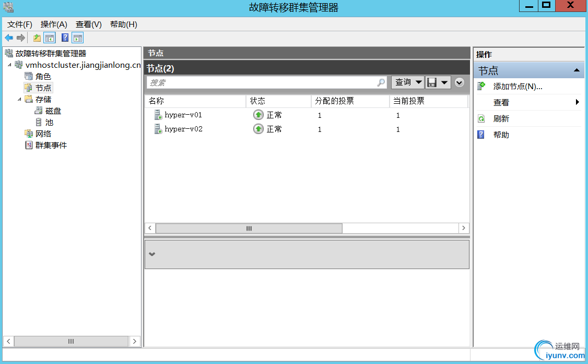Click 添加节点(N)... action link
The height and width of the screenshot is (364, 588).
pos(518,87)
